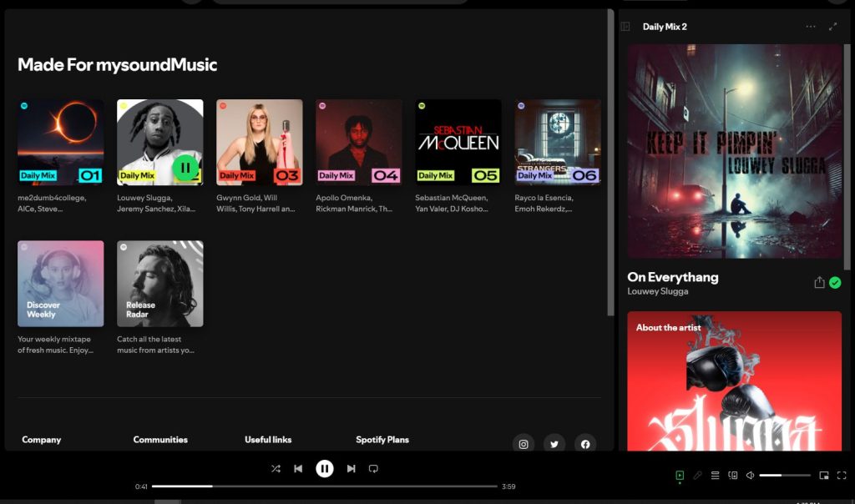Click the song progress bar
Viewport: 855px width, 504px height.
pos(325,486)
